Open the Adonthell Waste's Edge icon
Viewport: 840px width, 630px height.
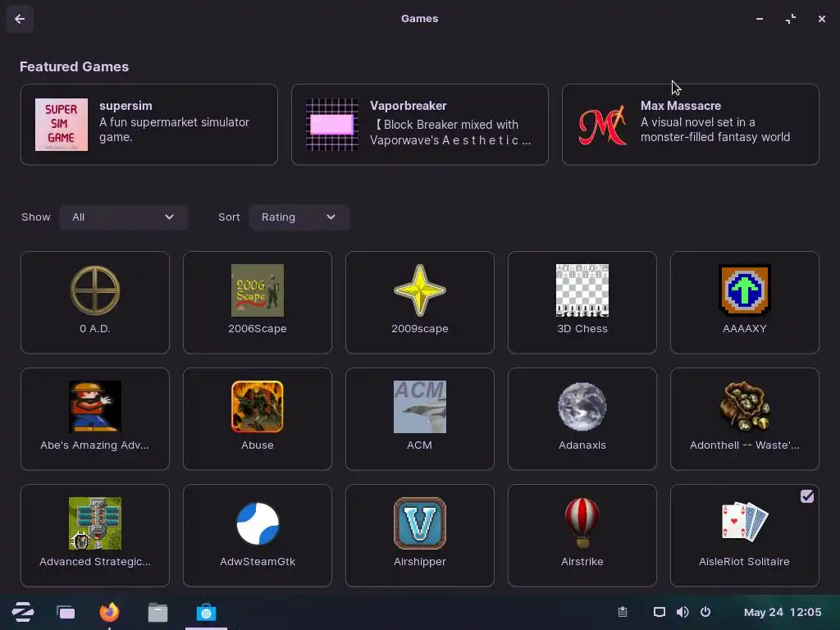point(745,407)
